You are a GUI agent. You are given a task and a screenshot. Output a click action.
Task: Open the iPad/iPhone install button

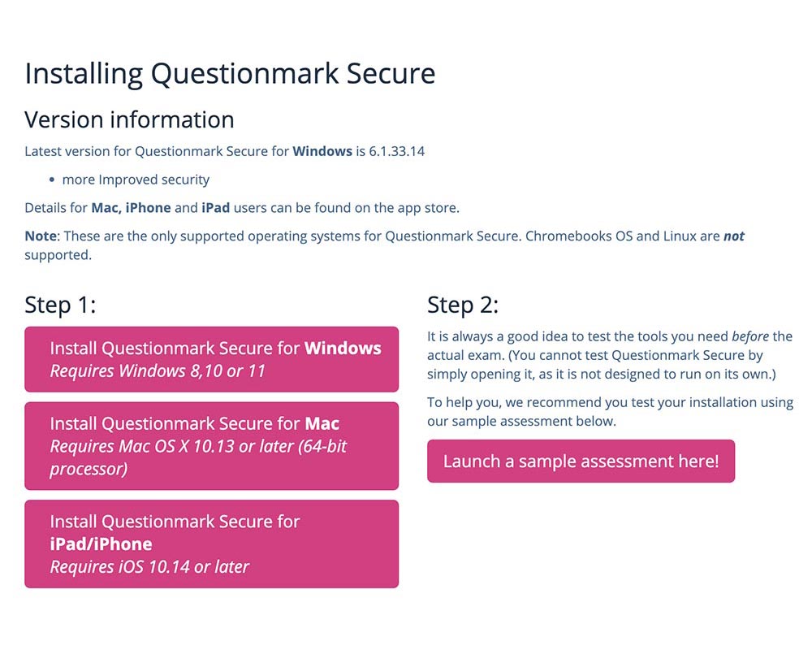point(211,543)
